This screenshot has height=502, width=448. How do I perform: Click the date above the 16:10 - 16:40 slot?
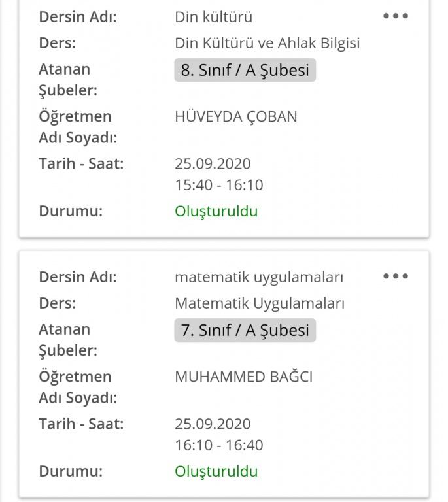(213, 424)
